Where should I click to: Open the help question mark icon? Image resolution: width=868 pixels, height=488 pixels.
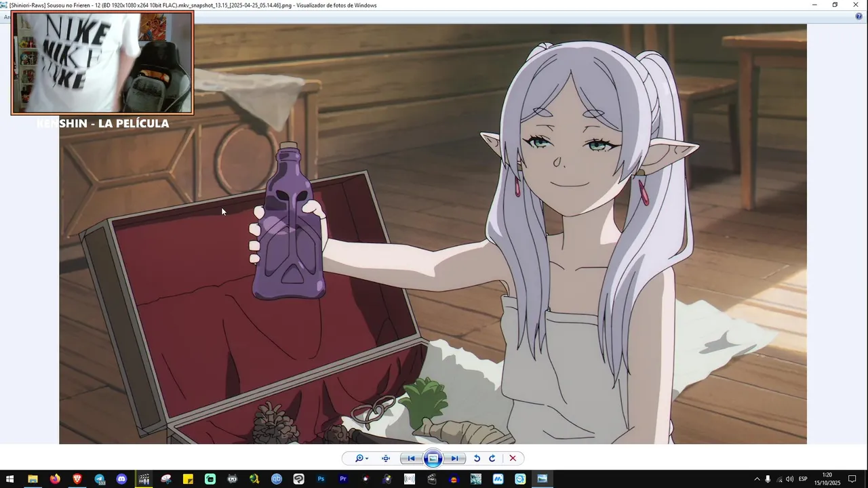pos(859,16)
